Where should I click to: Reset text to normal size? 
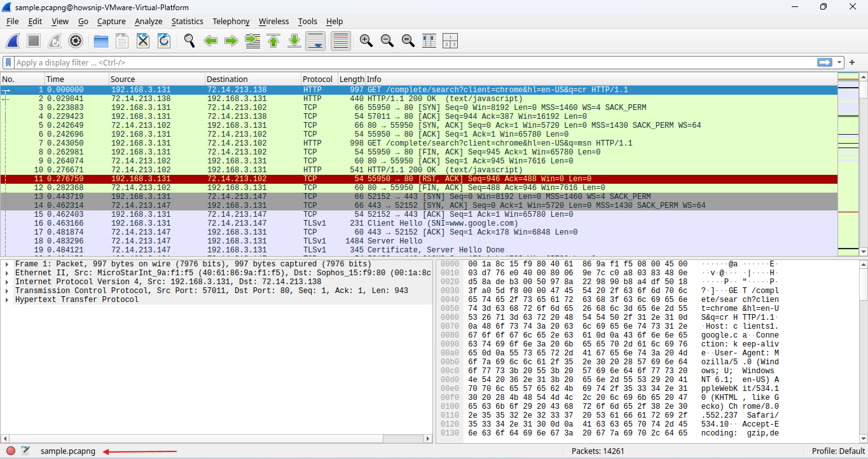click(x=408, y=41)
